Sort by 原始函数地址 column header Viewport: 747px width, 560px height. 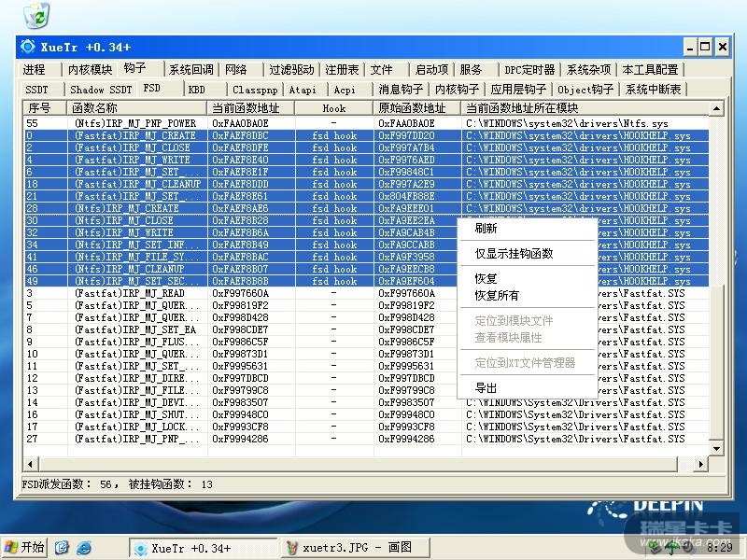[x=416, y=108]
